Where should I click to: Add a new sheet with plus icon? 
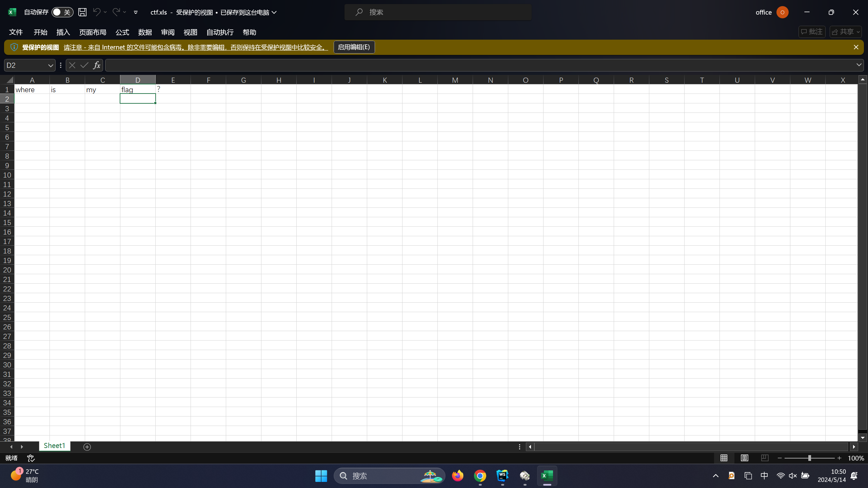click(87, 447)
